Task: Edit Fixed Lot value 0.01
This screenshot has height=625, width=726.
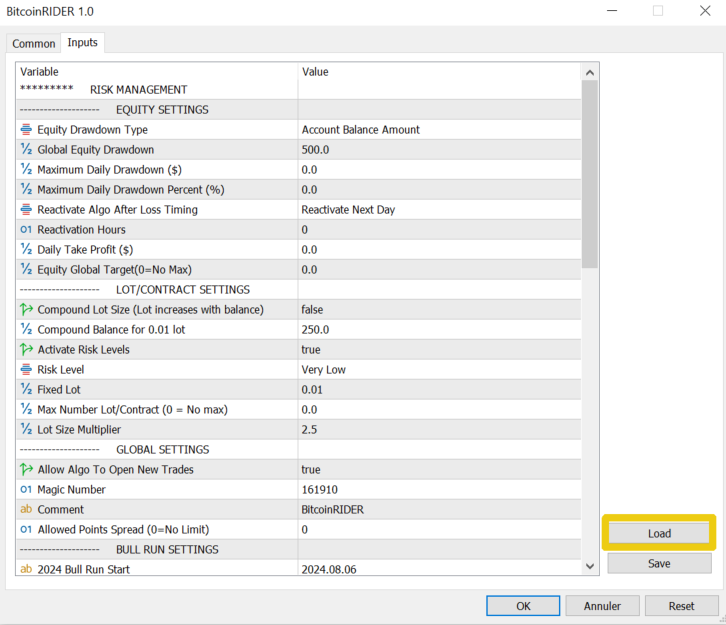Action: (x=439, y=389)
